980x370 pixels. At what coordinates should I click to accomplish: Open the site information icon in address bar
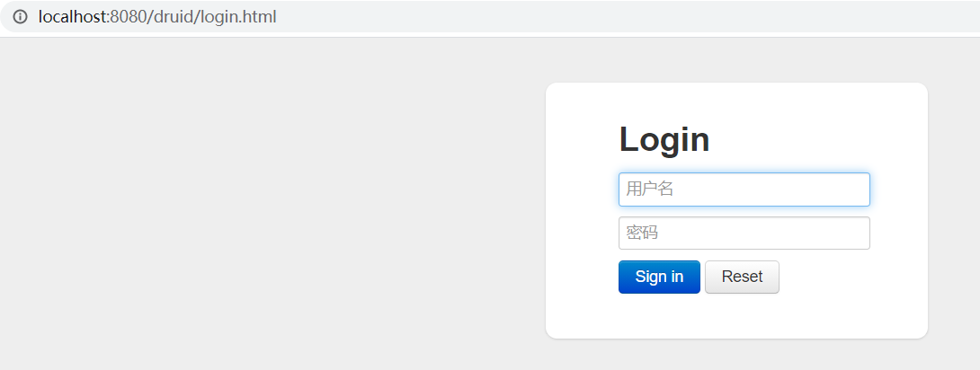[20, 17]
